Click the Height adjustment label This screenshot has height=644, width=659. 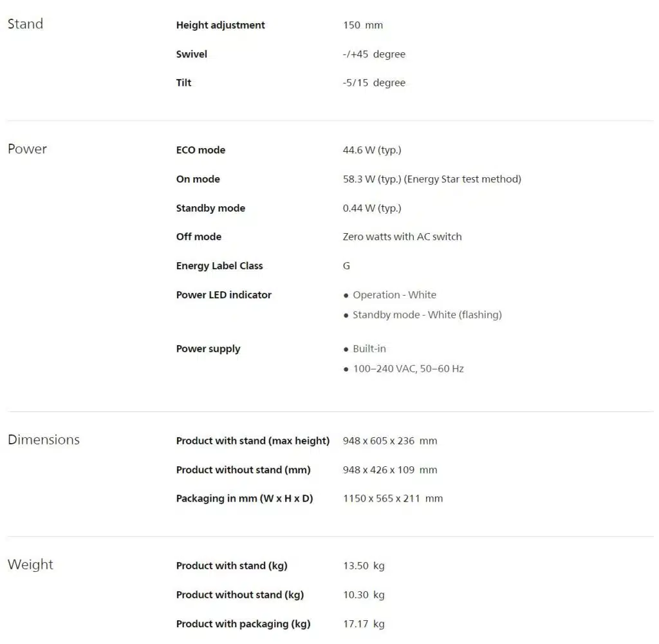point(220,25)
